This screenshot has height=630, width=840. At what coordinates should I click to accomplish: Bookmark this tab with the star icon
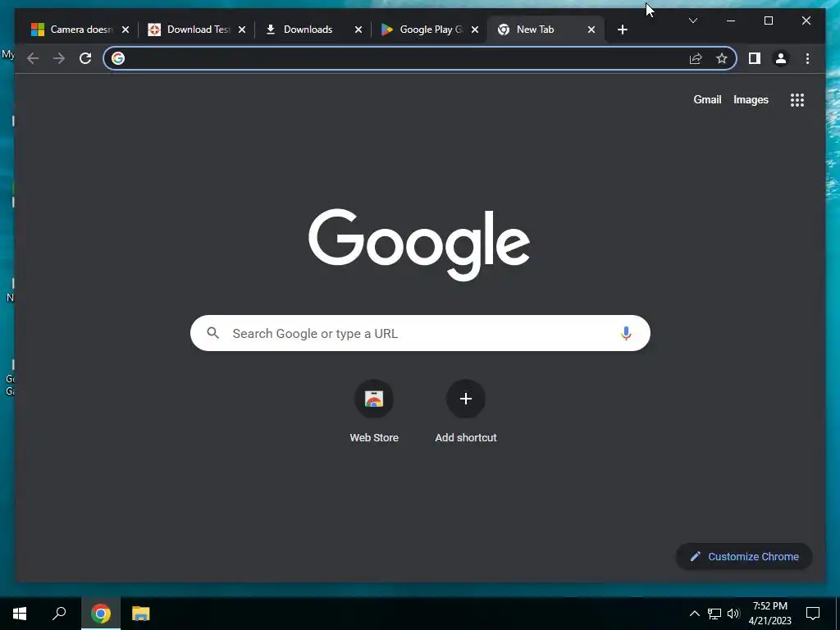tap(722, 58)
